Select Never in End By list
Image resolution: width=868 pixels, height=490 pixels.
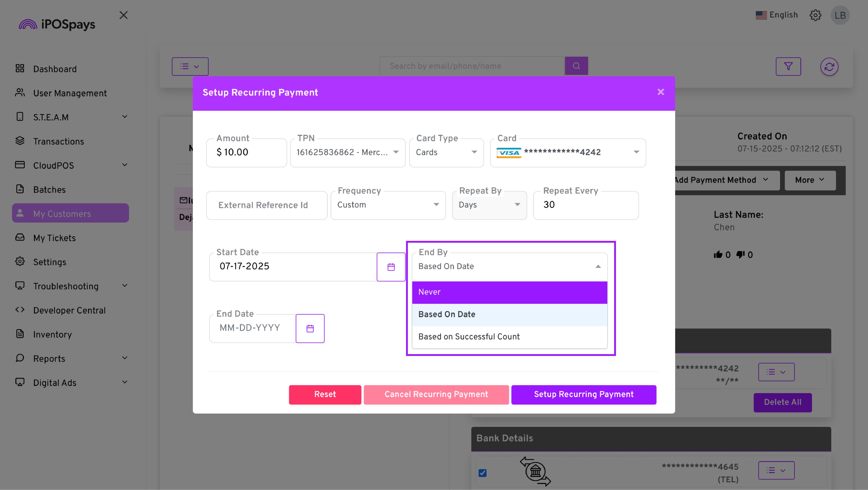509,292
